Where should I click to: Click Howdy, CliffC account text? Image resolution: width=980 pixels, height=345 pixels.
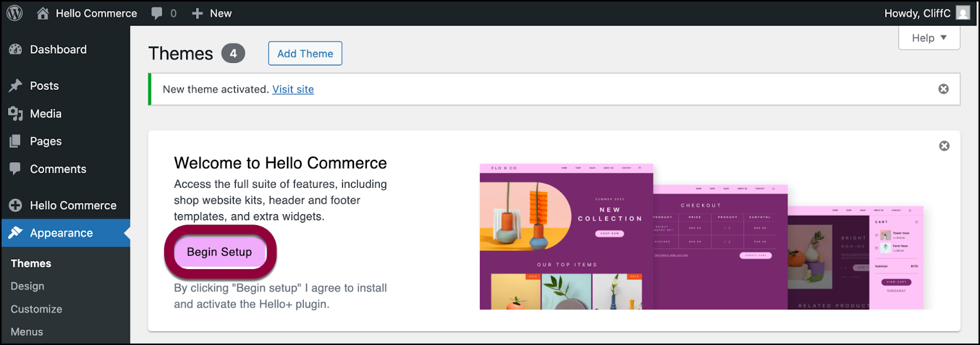click(917, 13)
